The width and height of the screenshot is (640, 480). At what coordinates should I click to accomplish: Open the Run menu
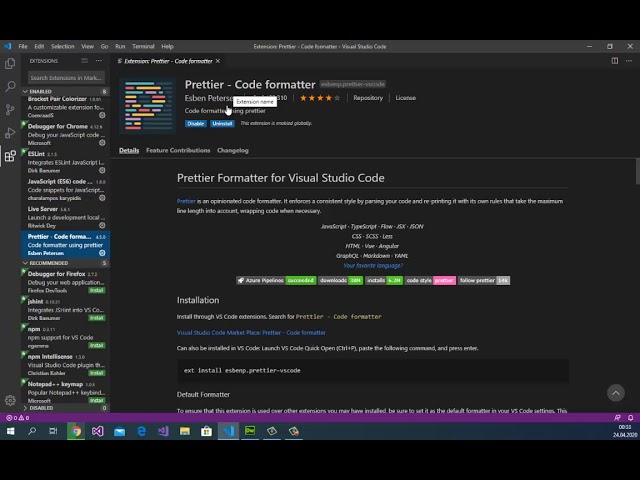coord(120,47)
